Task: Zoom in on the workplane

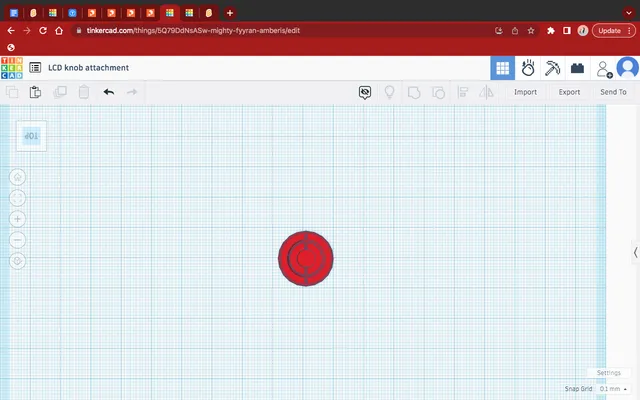Action: click(x=18, y=219)
